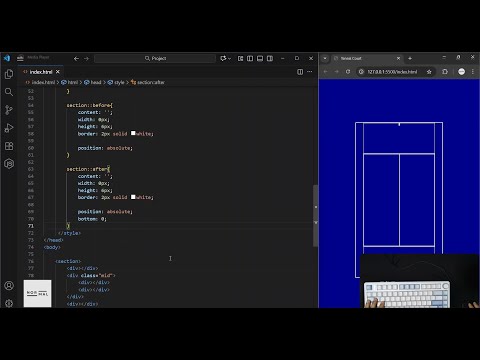Open the Search view in activity bar
Viewport: 480px width, 360px height.
(x=9, y=92)
